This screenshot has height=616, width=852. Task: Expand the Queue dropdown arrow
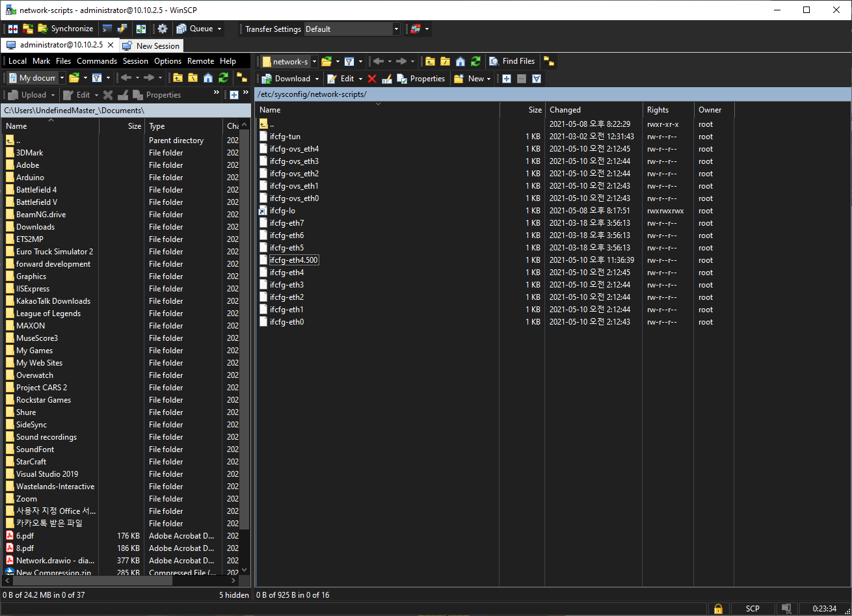tap(219, 29)
